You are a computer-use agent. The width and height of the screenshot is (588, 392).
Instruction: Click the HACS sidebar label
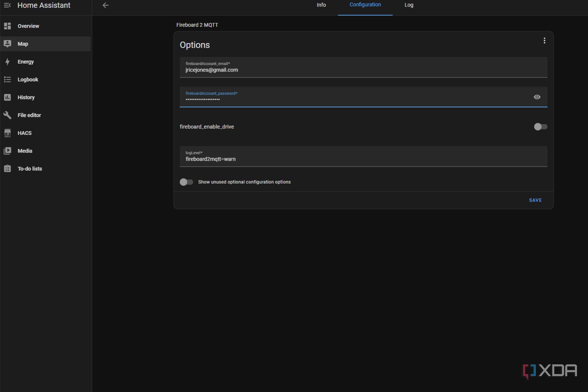[x=24, y=133]
